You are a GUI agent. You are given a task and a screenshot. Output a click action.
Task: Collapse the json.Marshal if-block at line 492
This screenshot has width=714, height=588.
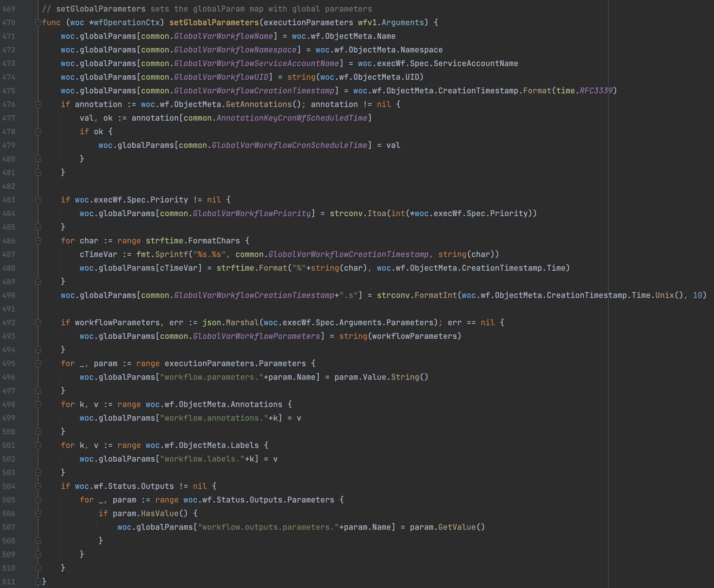point(38,323)
